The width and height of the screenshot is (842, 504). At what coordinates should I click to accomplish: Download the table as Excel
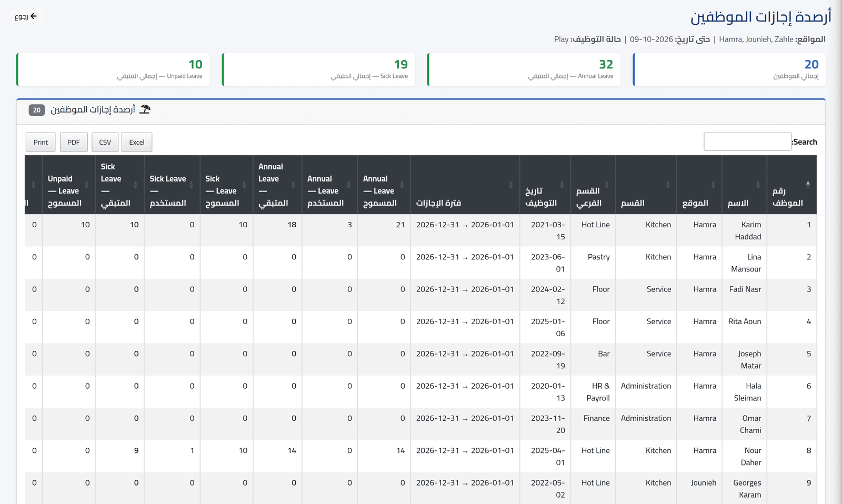(x=137, y=142)
